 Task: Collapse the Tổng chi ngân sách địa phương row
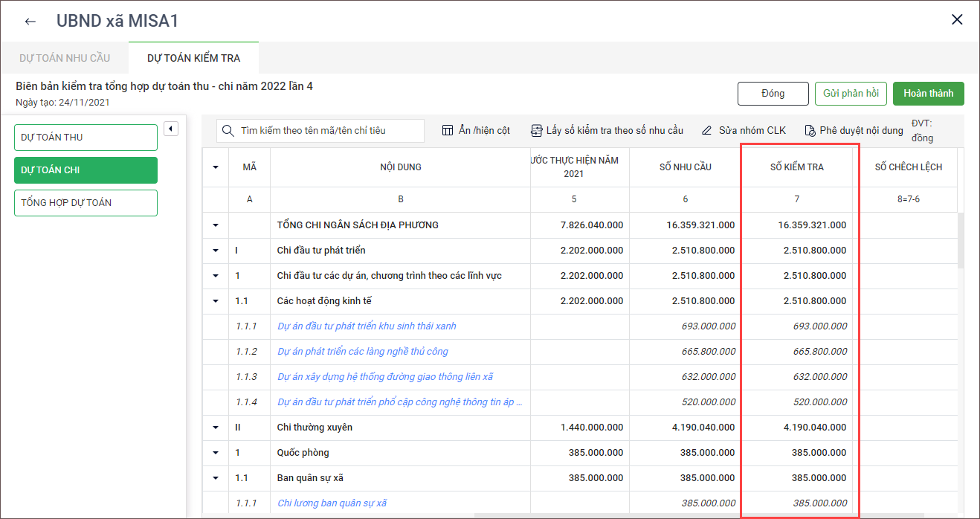click(216, 225)
